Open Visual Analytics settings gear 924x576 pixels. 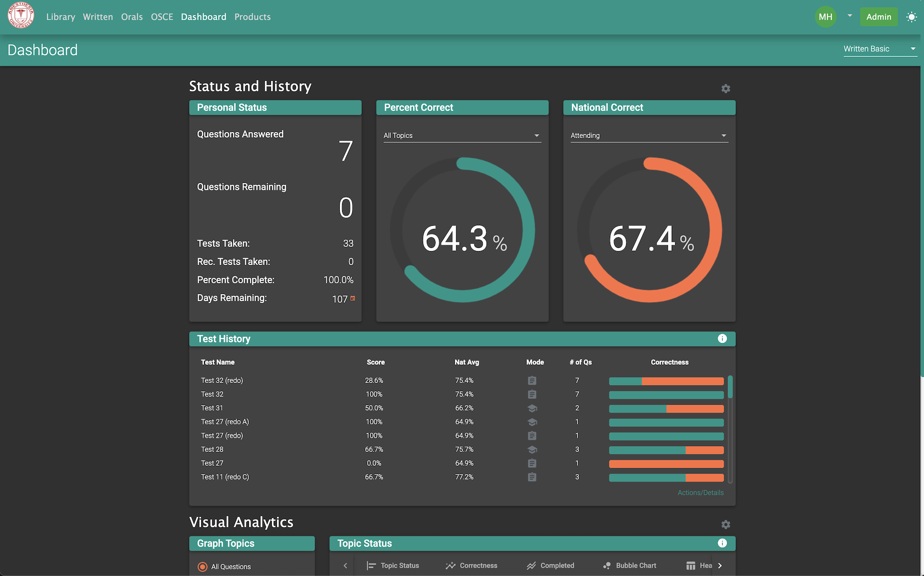(x=725, y=525)
